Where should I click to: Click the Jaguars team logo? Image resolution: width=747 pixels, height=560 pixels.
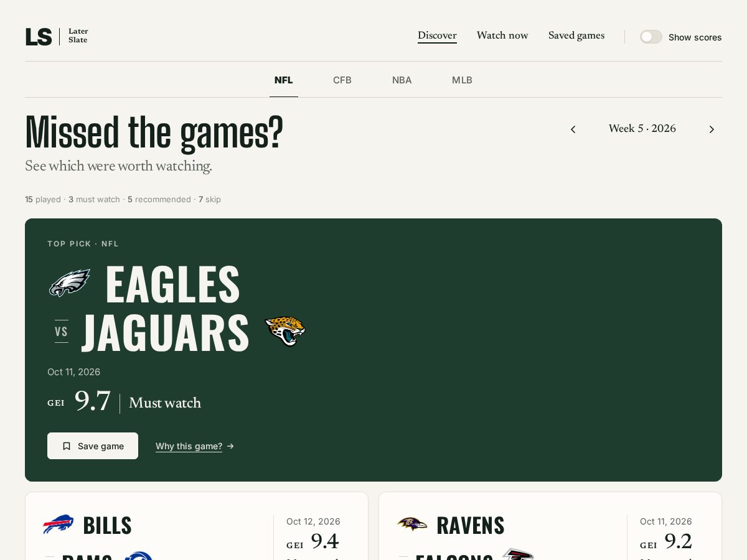click(x=284, y=331)
